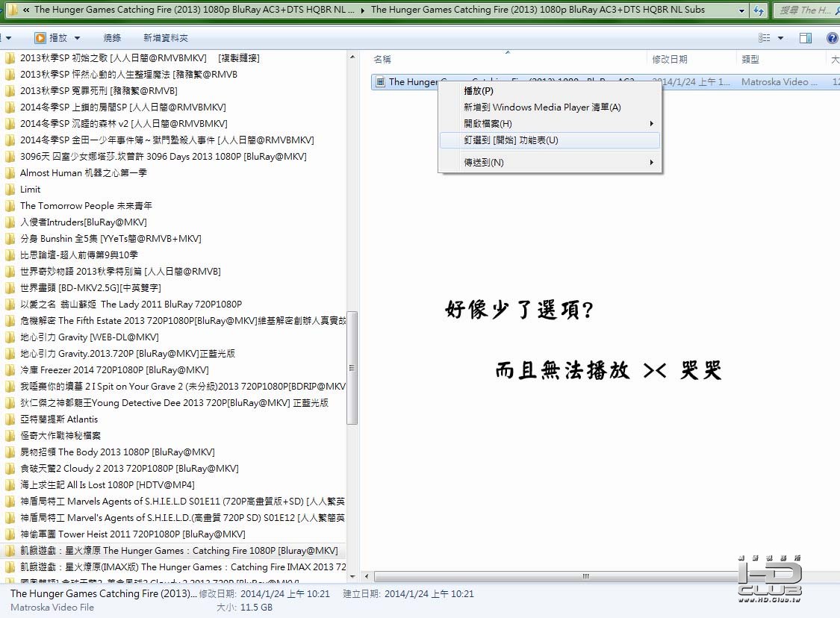The width and height of the screenshot is (840, 618).
Task: Open view options dropdown arrow
Action: tap(780, 38)
